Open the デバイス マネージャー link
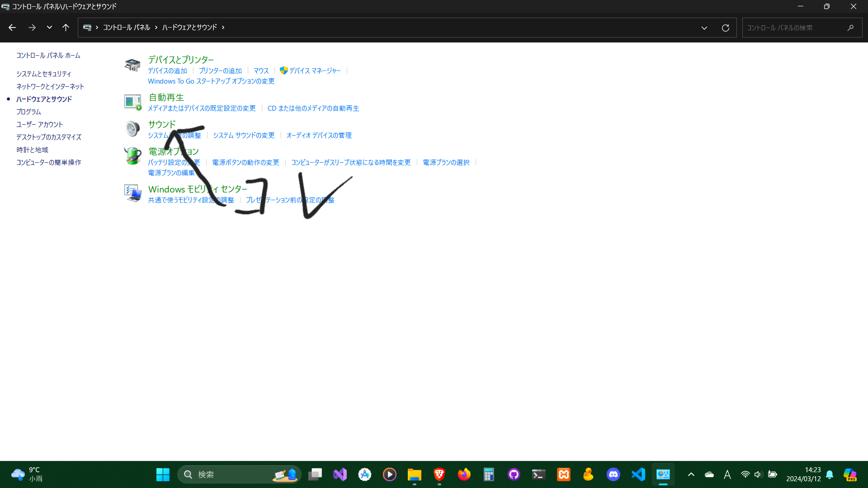The width and height of the screenshot is (868, 488). 315,70
